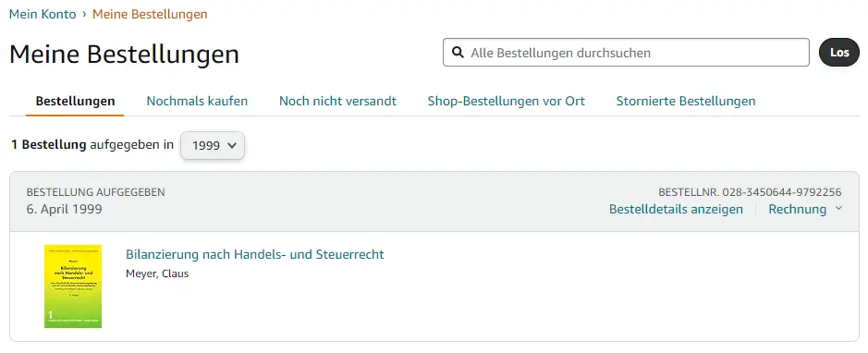Open the Noch nicht versandt tab
868x353 pixels.
(337, 102)
